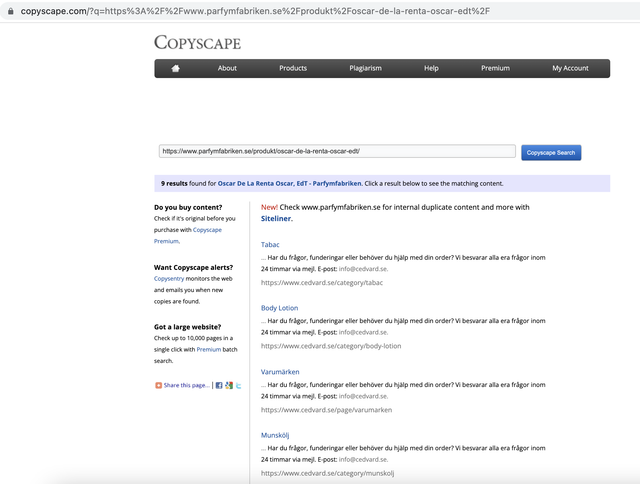Viewport: 640px width, 484px height.
Task: Open My Account
Action: click(570, 68)
